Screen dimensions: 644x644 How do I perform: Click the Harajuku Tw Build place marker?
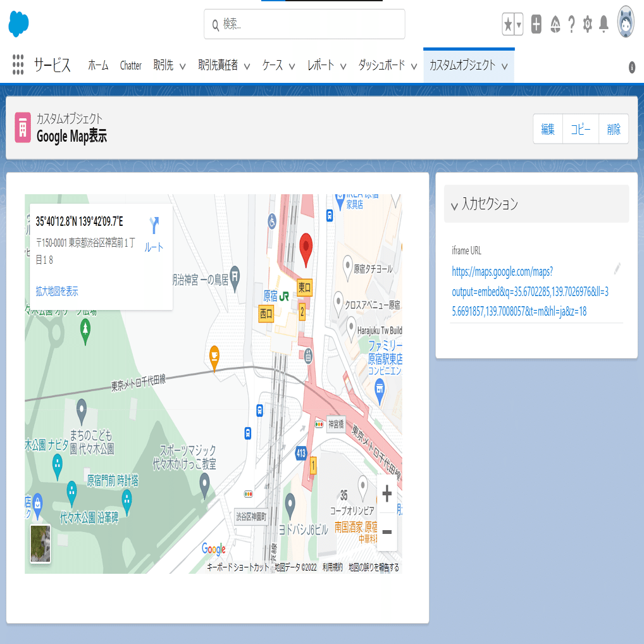coord(351,330)
